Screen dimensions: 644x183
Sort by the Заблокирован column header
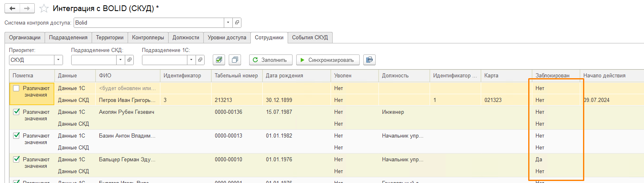pyautogui.click(x=552, y=76)
